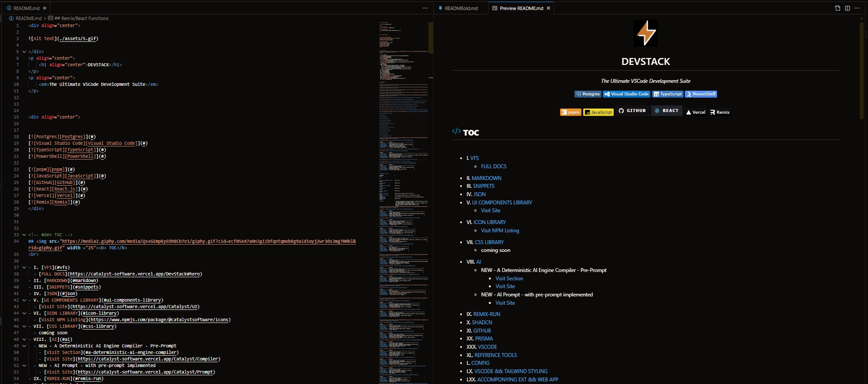Click ./assets/5.gif path on line 3
868x384 pixels.
(x=78, y=38)
